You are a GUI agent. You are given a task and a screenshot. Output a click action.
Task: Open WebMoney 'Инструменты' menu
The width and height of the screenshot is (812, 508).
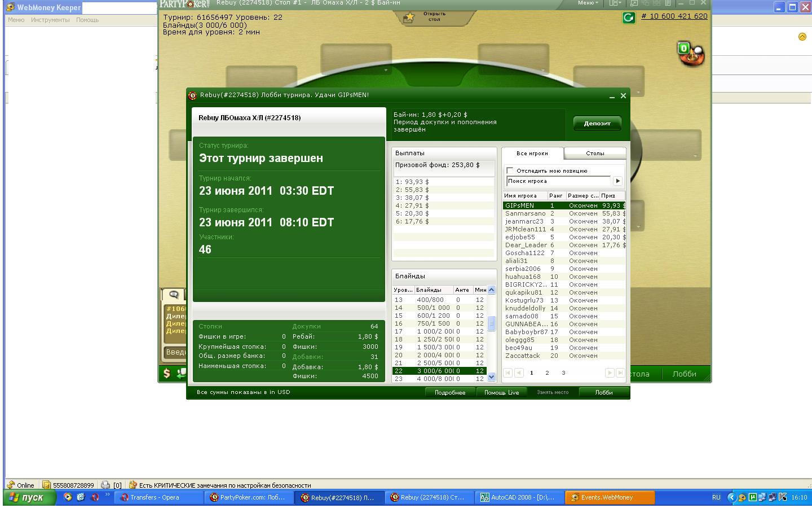(50, 20)
